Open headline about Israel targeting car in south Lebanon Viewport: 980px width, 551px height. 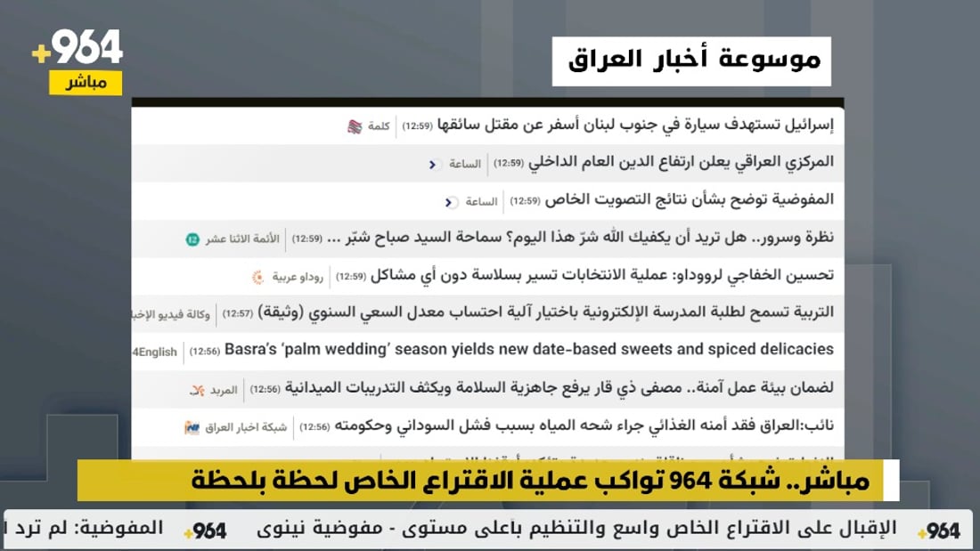click(635, 125)
